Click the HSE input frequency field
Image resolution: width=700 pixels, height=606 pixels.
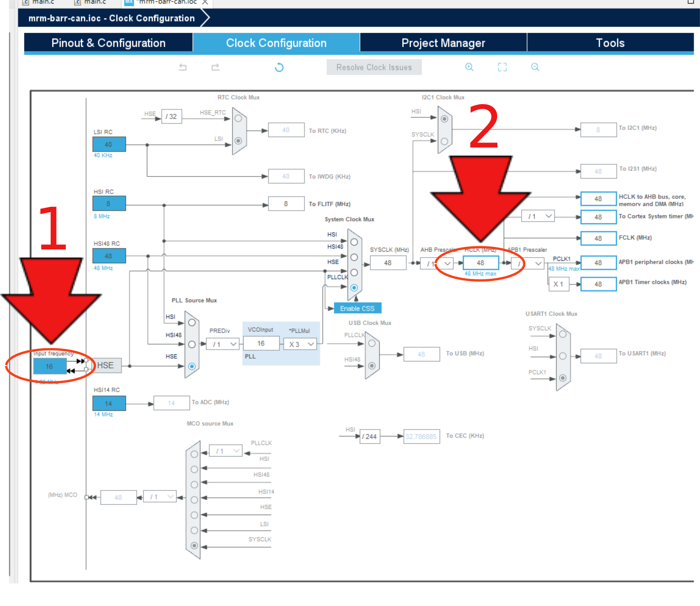click(x=50, y=366)
